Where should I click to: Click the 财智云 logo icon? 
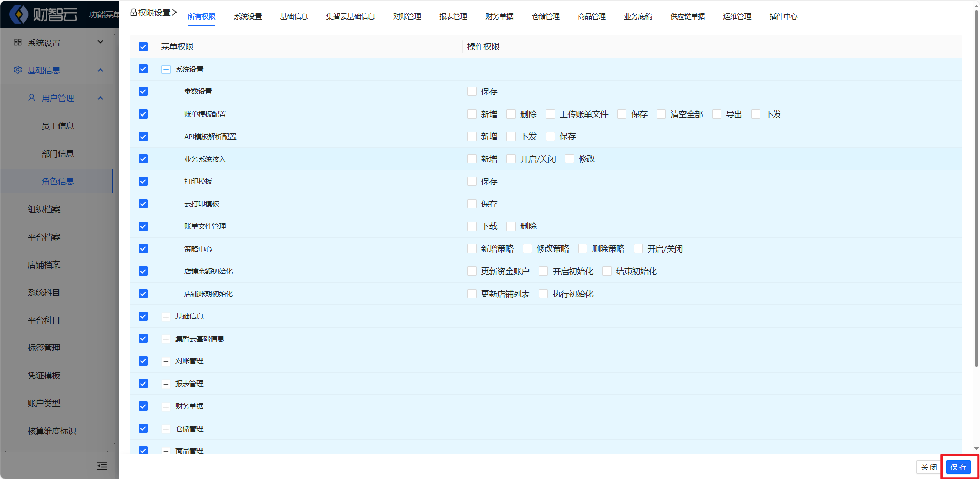click(19, 14)
